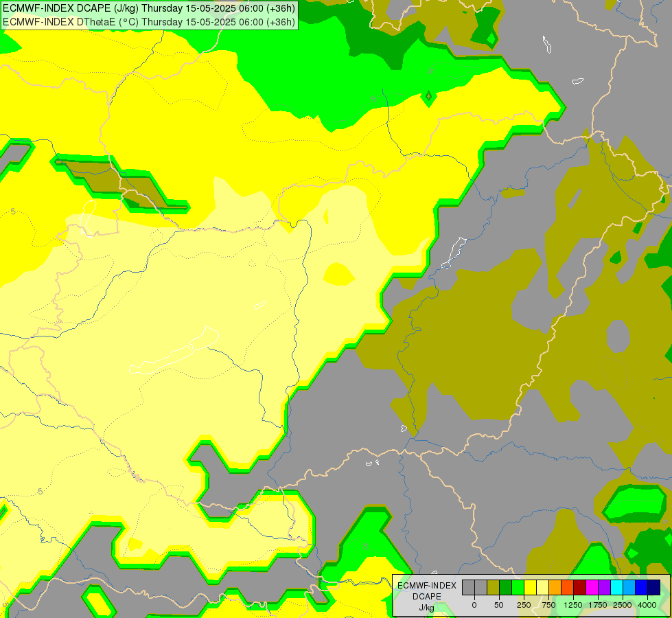Click the J/kg unit label in legend
The height and width of the screenshot is (618, 672).
coord(426,608)
